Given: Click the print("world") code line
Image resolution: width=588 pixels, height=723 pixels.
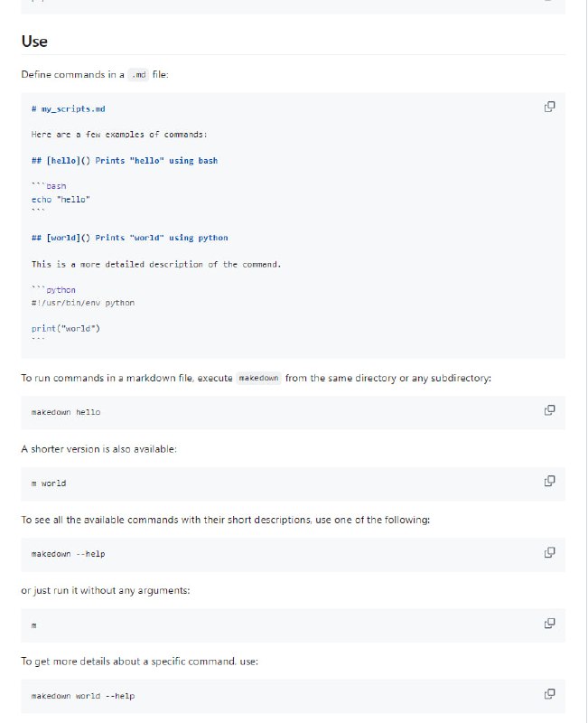Looking at the screenshot, I should point(65,328).
